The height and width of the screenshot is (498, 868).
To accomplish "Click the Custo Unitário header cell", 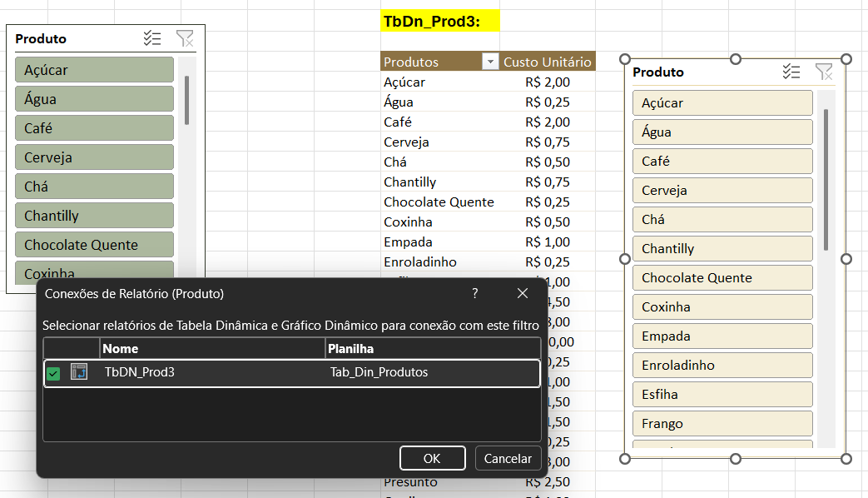I will click(x=548, y=62).
